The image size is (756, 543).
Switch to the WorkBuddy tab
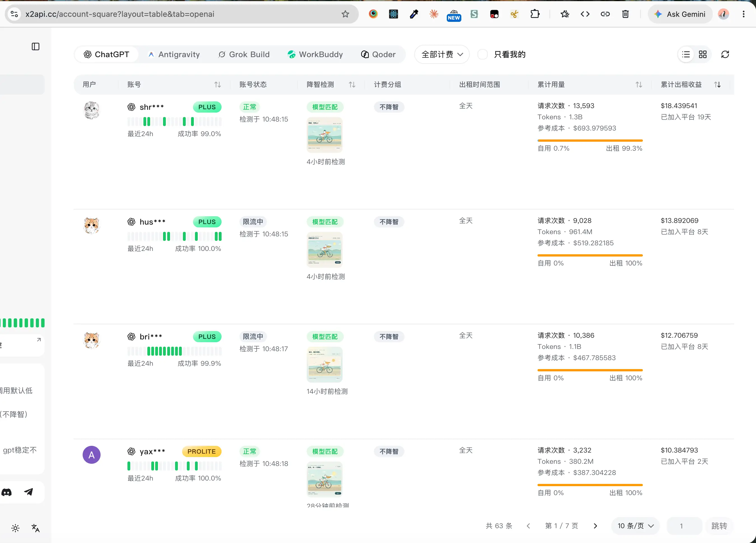(x=315, y=54)
